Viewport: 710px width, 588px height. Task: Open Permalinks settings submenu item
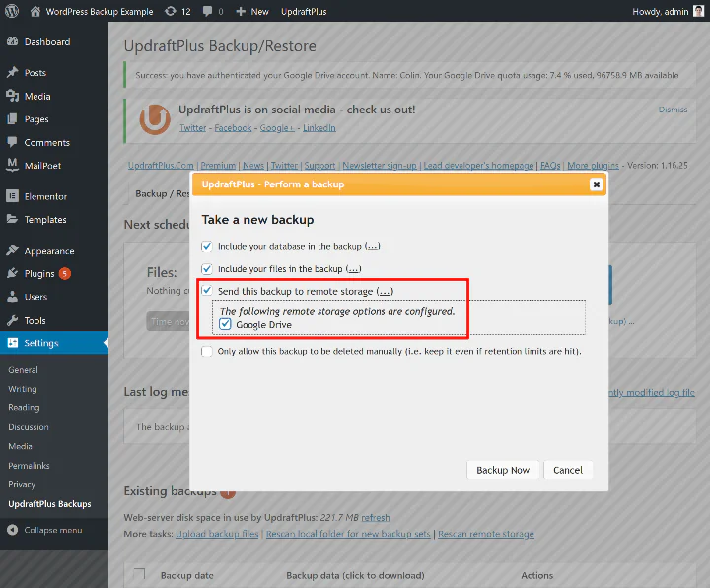coord(29,466)
